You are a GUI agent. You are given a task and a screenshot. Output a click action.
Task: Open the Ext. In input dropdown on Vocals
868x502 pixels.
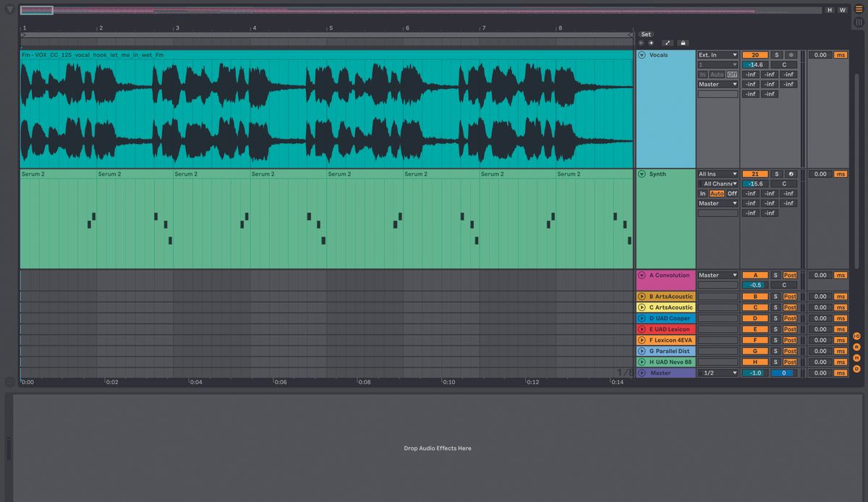pos(718,54)
